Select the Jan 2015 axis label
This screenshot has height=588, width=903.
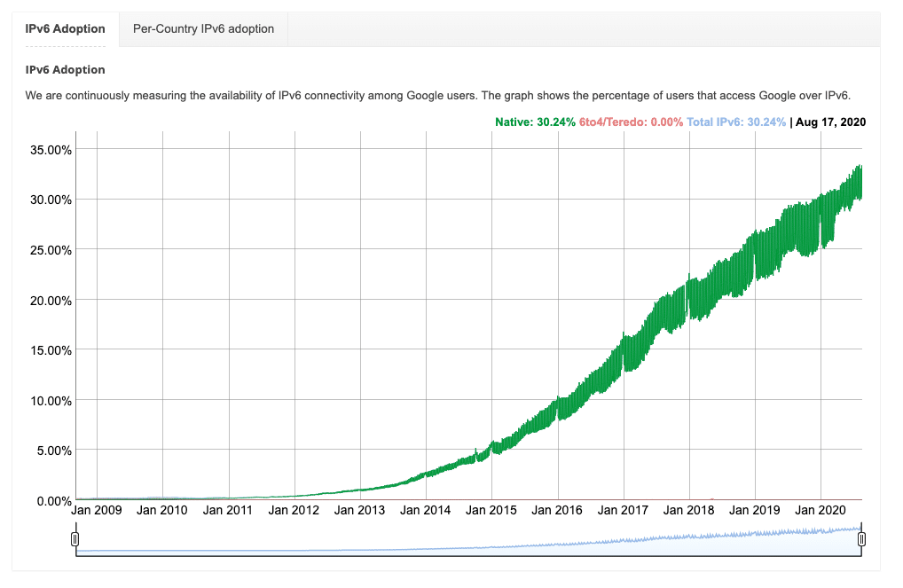pyautogui.click(x=490, y=510)
